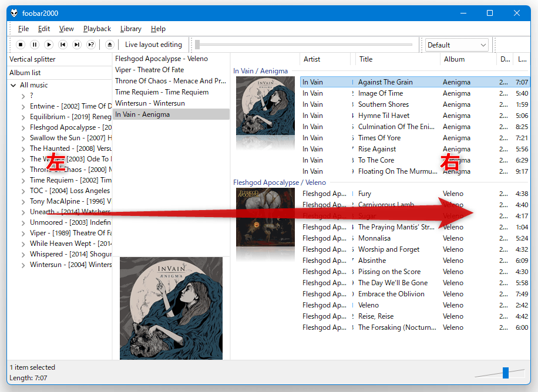This screenshot has width=538, height=392.
Task: Open the Default output dropdown
Action: pyautogui.click(x=457, y=45)
